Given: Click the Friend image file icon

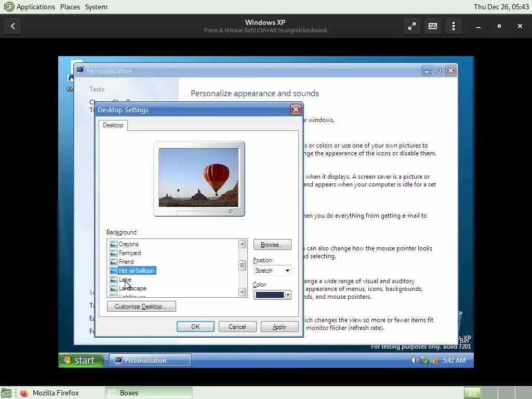Looking at the screenshot, I should pos(114,262).
